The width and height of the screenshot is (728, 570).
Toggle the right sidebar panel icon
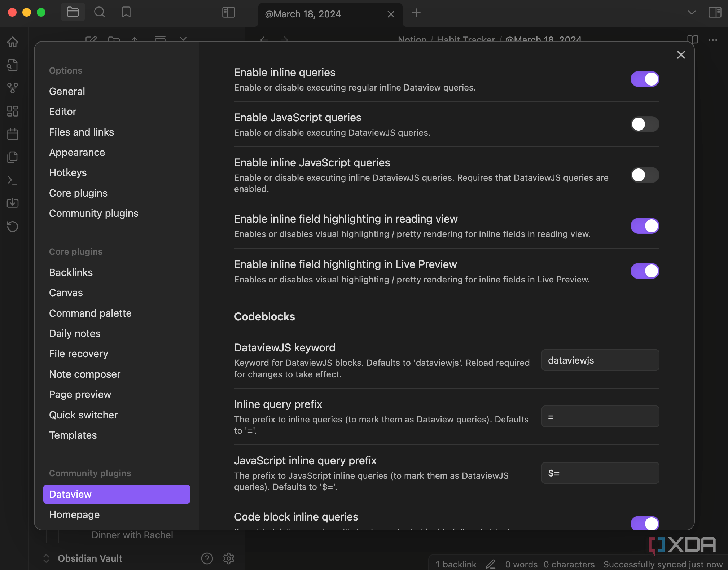tap(715, 13)
